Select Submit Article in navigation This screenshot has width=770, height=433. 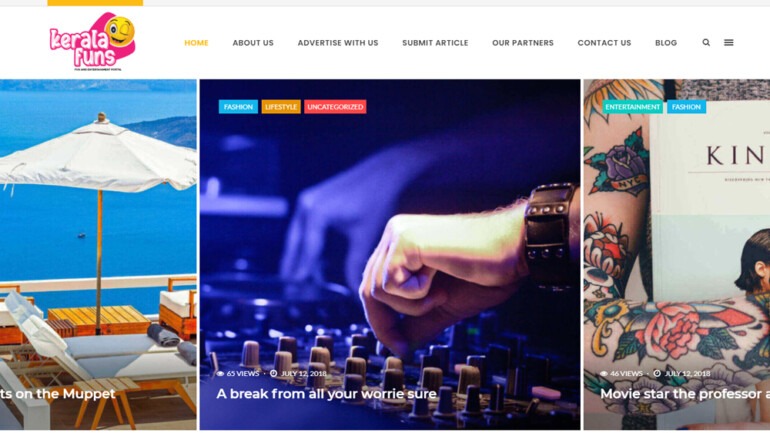pos(435,43)
